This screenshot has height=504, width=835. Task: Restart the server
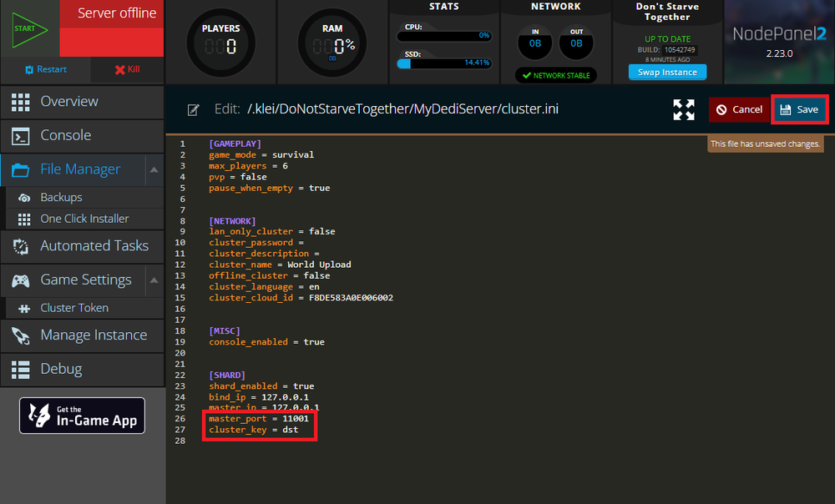coord(45,69)
